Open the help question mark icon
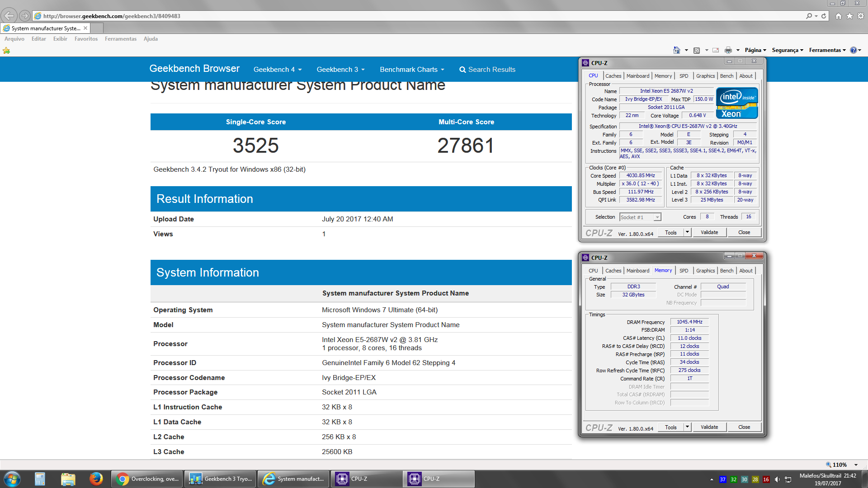 (853, 50)
